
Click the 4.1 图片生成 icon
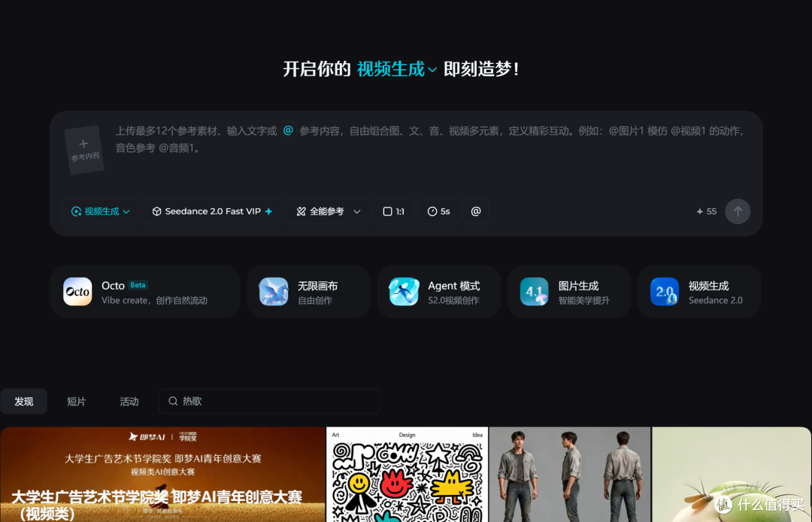pyautogui.click(x=534, y=292)
